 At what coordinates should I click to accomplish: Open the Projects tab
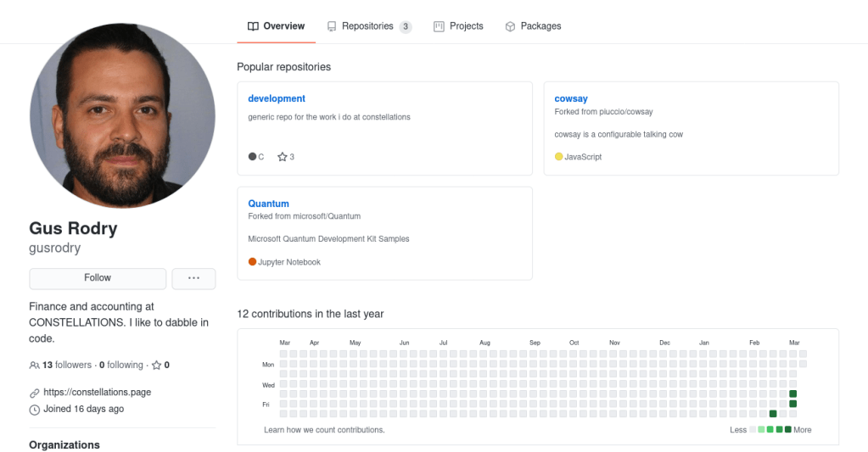(x=466, y=26)
